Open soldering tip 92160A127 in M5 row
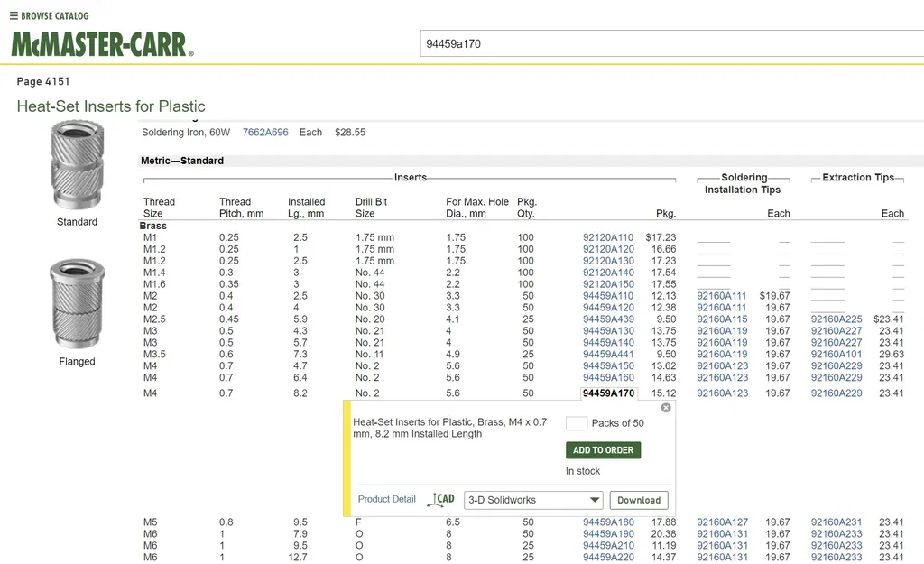This screenshot has height=564, width=924. click(x=722, y=522)
